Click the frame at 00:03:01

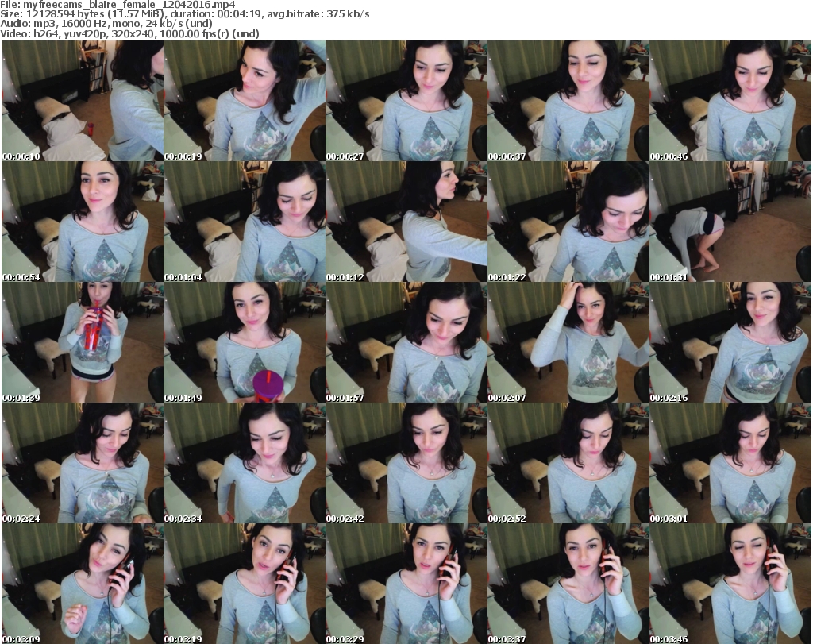[730, 464]
